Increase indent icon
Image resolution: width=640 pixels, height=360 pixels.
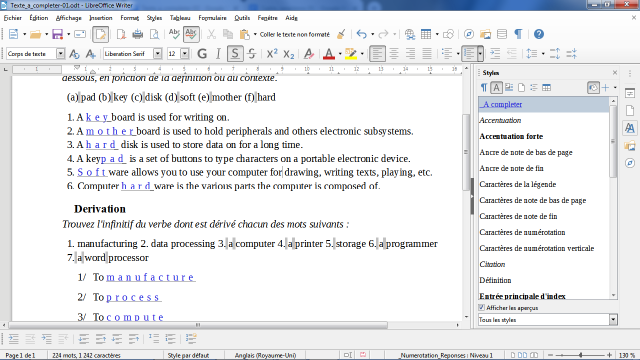click(x=495, y=53)
